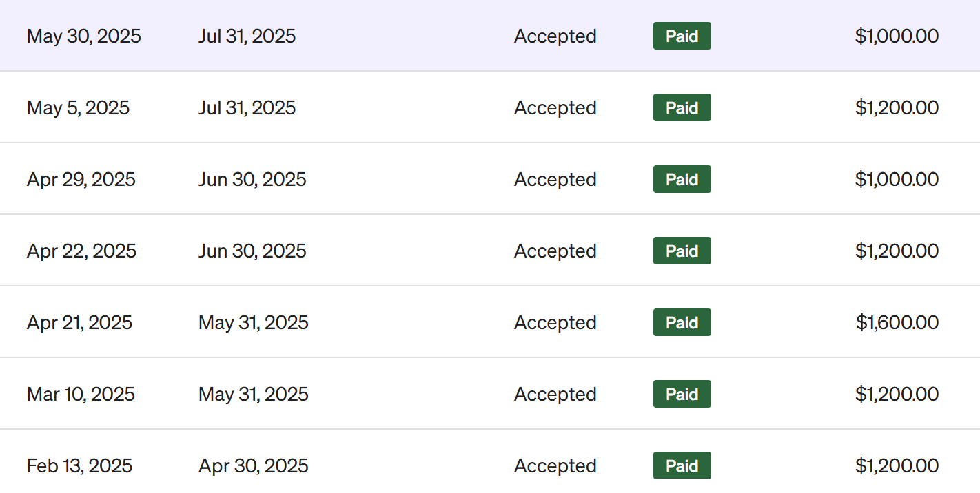The width and height of the screenshot is (980, 493).
Task: Click Accepted status in the Apr 21 row
Action: (555, 322)
